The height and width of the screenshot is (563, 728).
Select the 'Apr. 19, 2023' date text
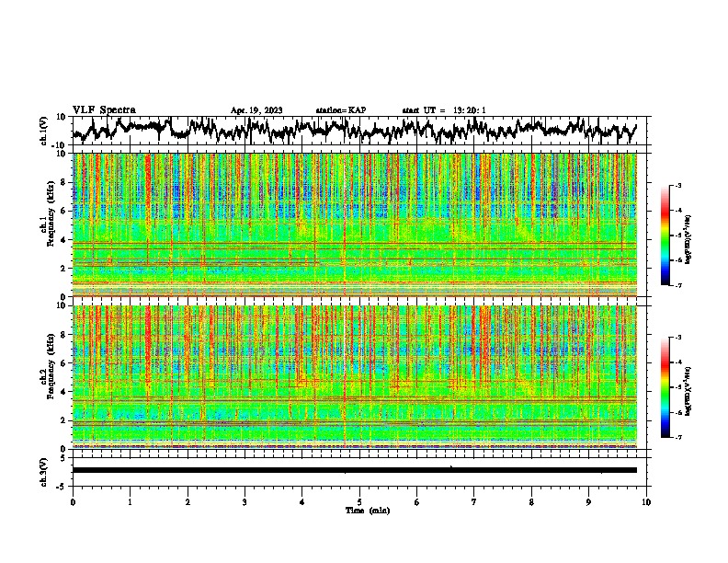[x=256, y=110]
